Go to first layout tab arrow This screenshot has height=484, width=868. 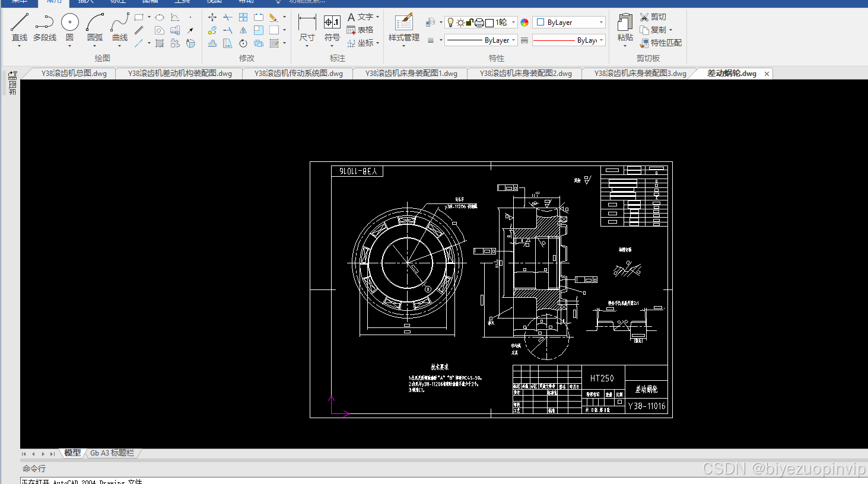pos(24,454)
